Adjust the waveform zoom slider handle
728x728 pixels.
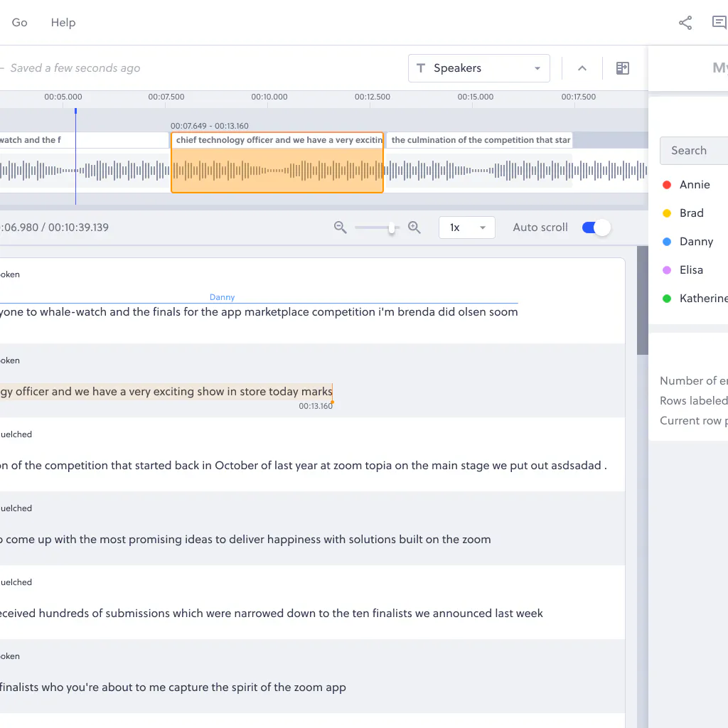click(392, 227)
